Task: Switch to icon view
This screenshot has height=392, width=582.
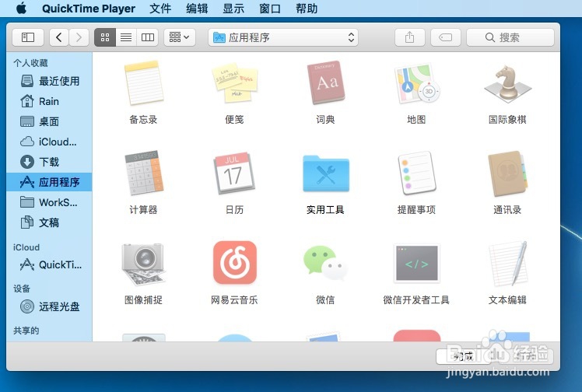Action: pyautogui.click(x=105, y=37)
